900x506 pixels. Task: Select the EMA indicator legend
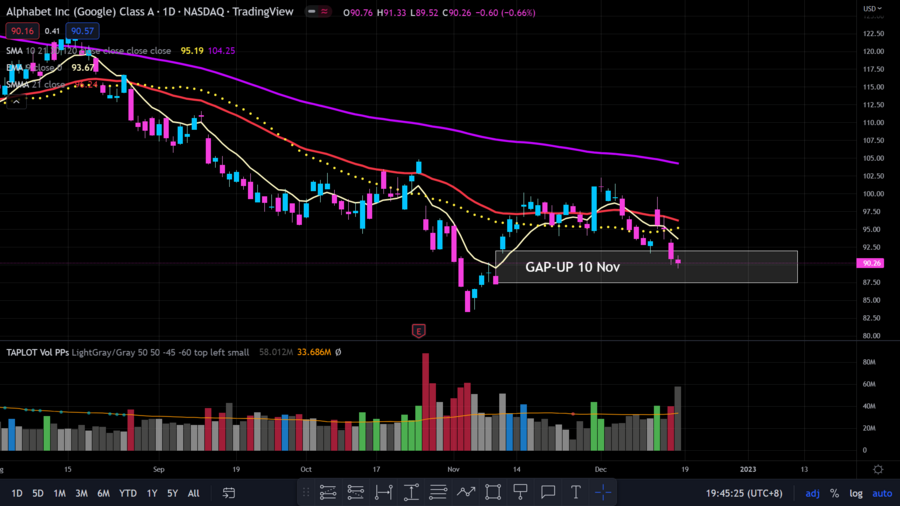[34, 68]
